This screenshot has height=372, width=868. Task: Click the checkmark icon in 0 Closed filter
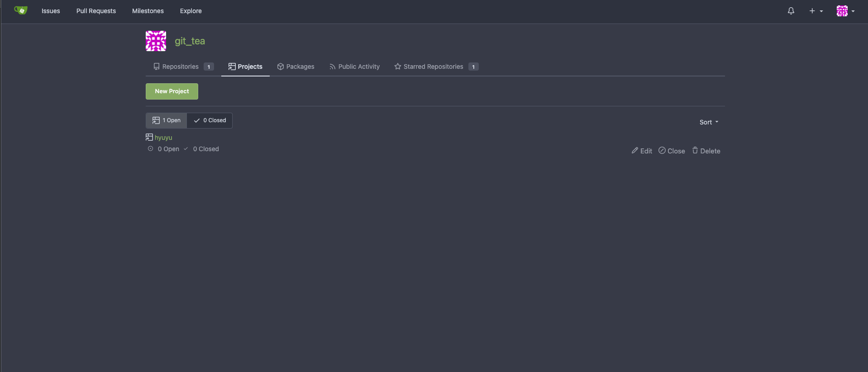(197, 120)
